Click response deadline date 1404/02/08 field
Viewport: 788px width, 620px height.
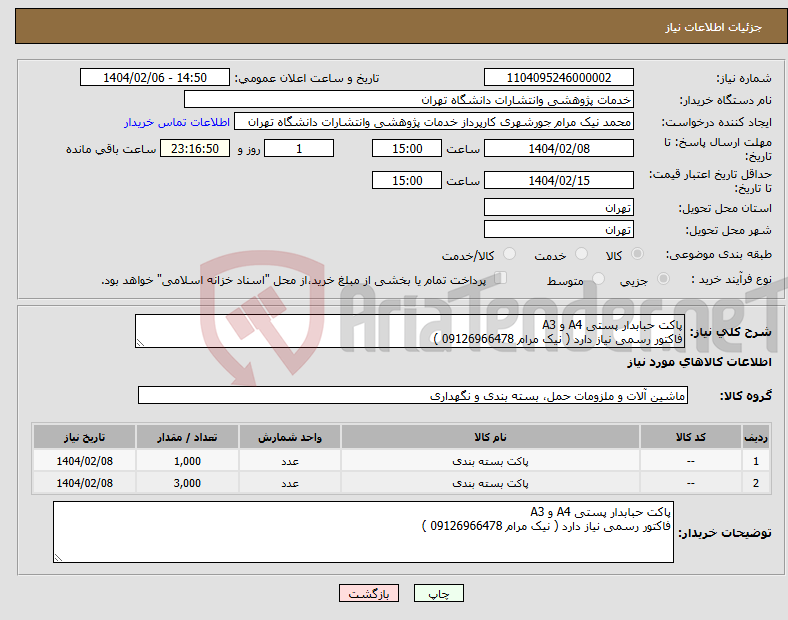(x=558, y=148)
